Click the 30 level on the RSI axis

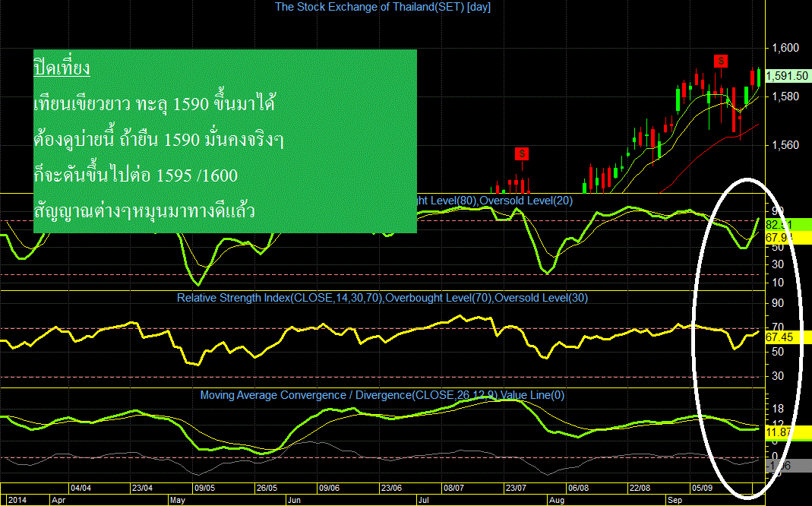(778, 376)
